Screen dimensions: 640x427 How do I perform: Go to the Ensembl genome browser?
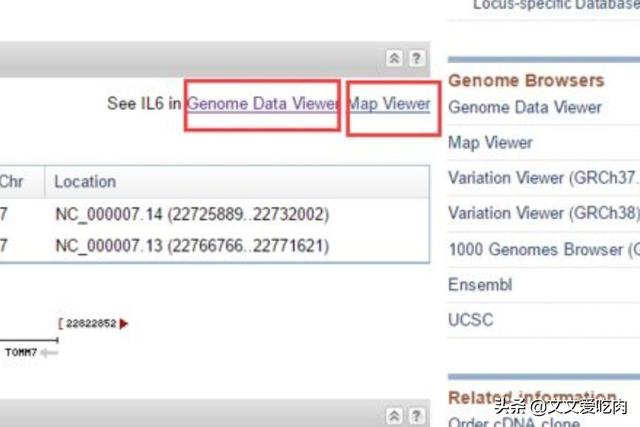pyautogui.click(x=480, y=285)
